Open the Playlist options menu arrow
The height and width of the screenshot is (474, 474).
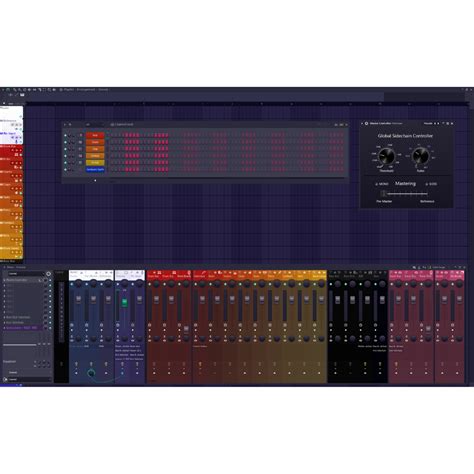(3, 90)
